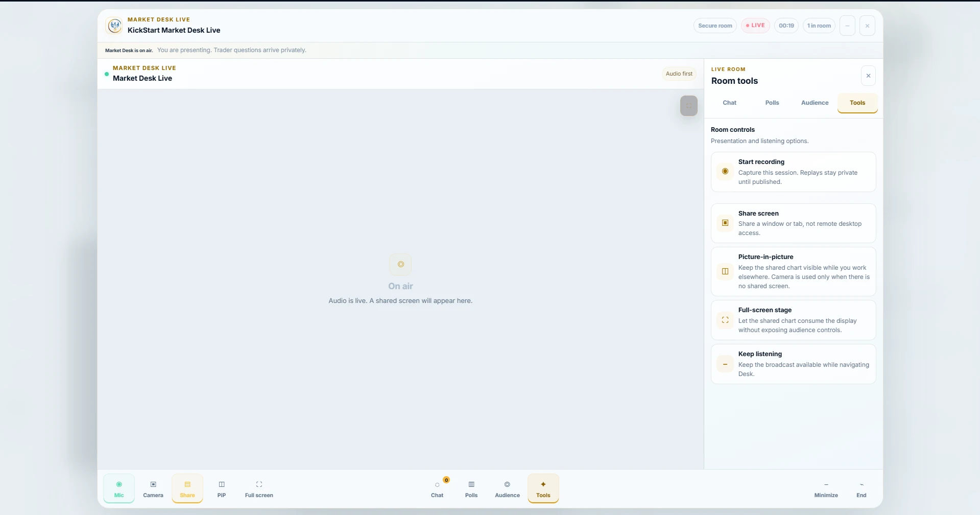Mute the Mic in bottom toolbar

119,488
